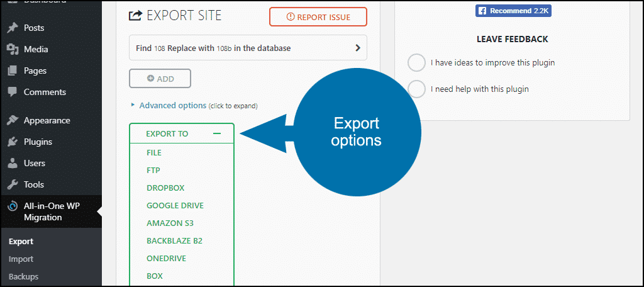Expand the Find and Replace row arrow
Viewport: 644px width, 287px height.
click(x=358, y=48)
